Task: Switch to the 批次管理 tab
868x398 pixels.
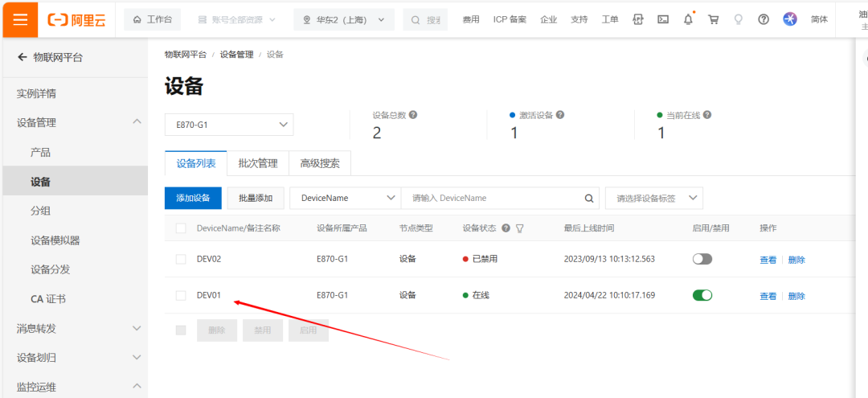Action: pos(258,163)
